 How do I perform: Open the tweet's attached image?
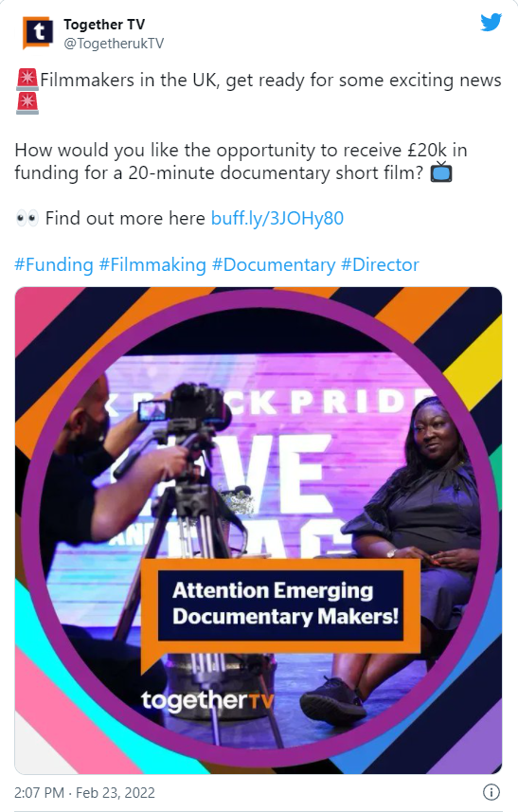[x=259, y=531]
